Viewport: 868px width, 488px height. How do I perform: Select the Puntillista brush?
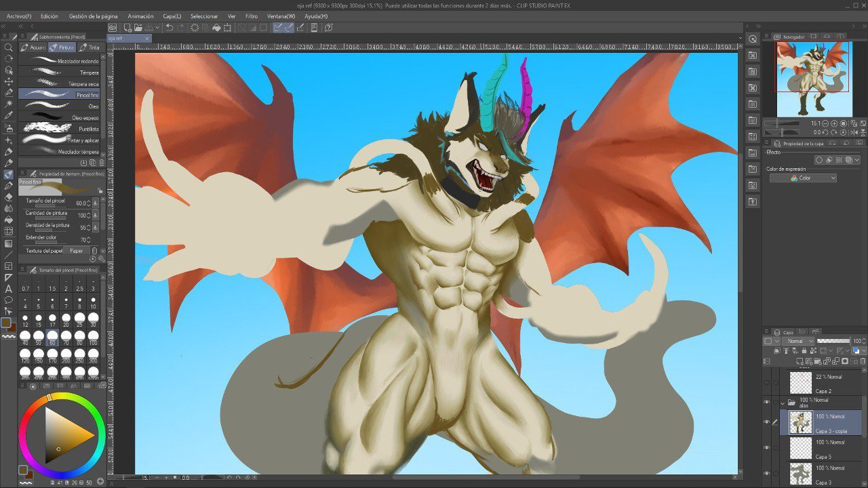(59, 129)
